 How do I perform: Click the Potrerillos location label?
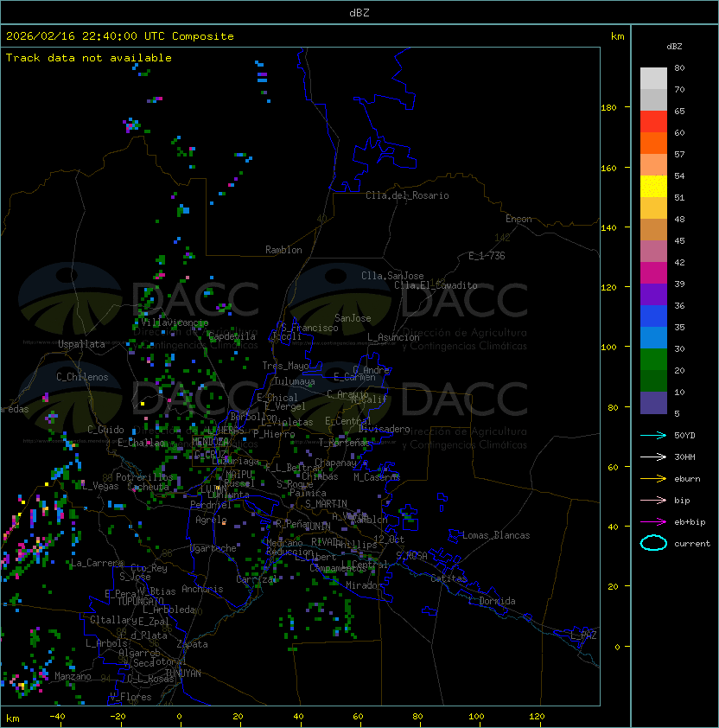(144, 477)
